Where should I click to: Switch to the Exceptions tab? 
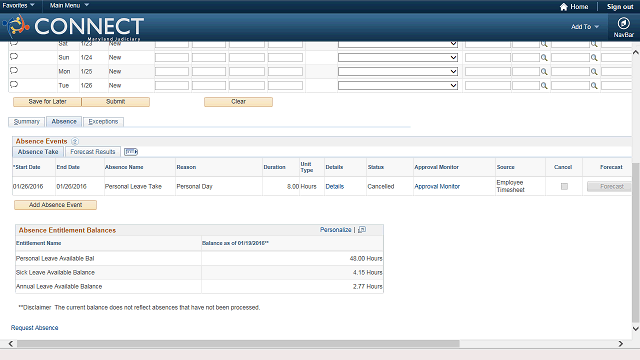pyautogui.click(x=103, y=122)
